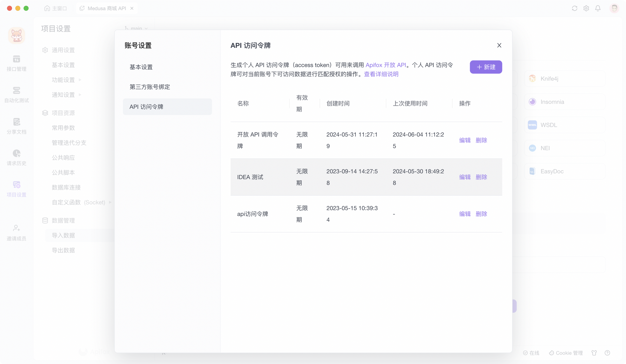This screenshot has height=364, width=626.
Task: Select API 访问令牌 menu item
Action: point(167,107)
